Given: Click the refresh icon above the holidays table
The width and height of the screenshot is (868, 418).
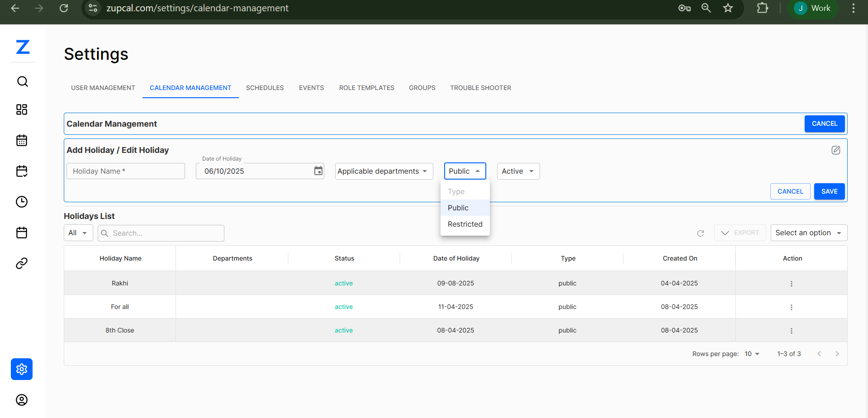Looking at the screenshot, I should (700, 233).
